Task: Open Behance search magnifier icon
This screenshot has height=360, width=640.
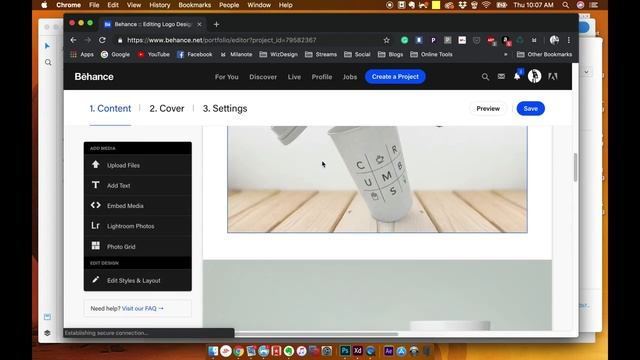Action: [x=485, y=77]
